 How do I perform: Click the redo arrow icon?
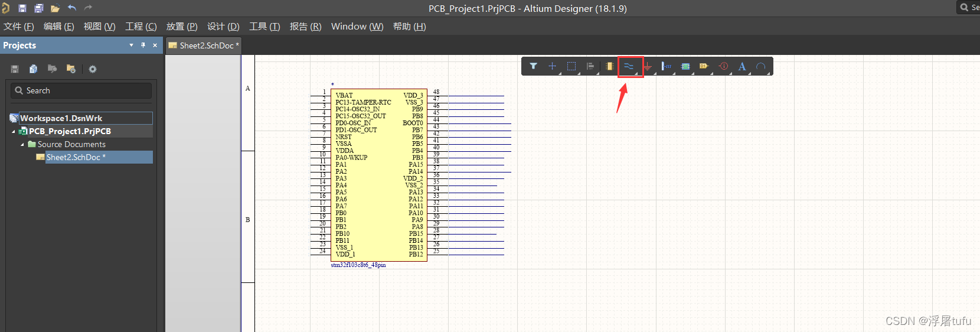pyautogui.click(x=89, y=8)
